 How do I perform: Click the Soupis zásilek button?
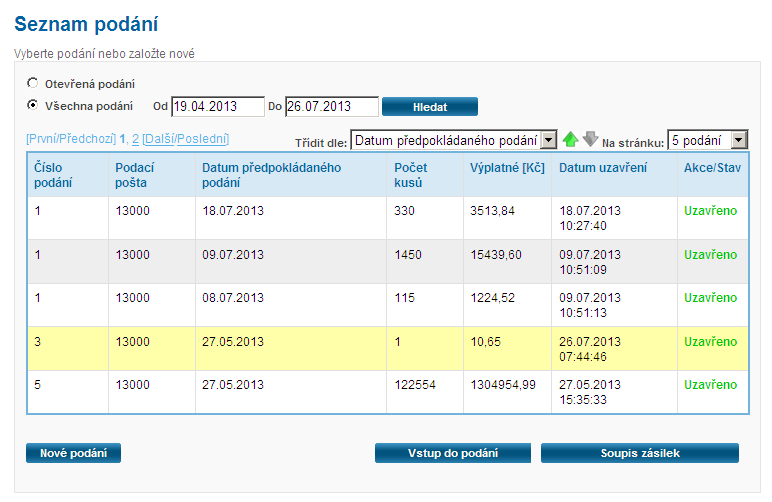[639, 454]
